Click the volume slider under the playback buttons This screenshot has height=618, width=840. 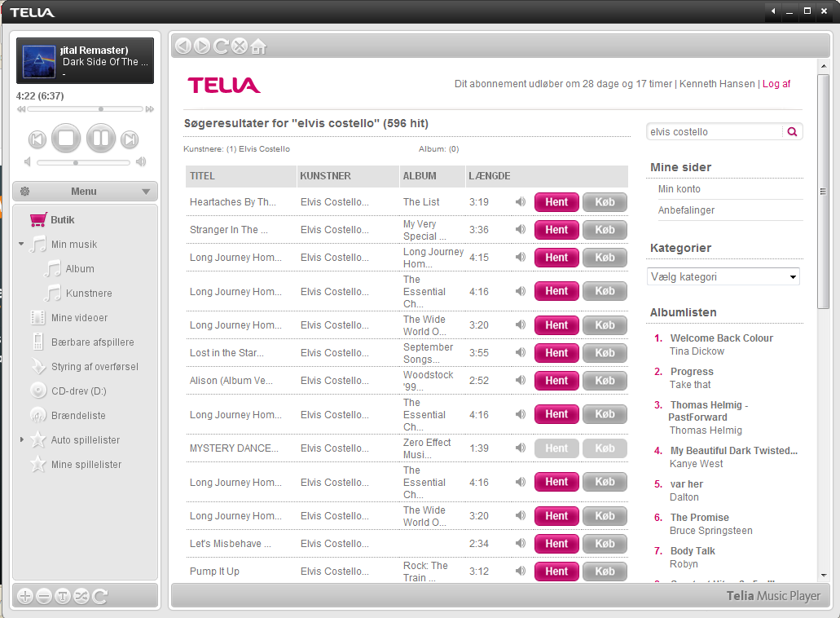[83, 162]
